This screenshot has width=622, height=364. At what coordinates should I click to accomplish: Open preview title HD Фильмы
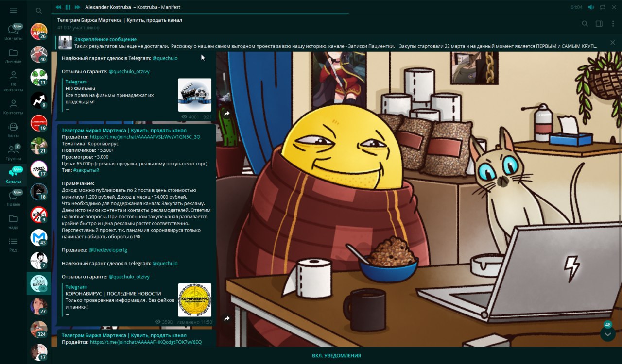pos(80,88)
